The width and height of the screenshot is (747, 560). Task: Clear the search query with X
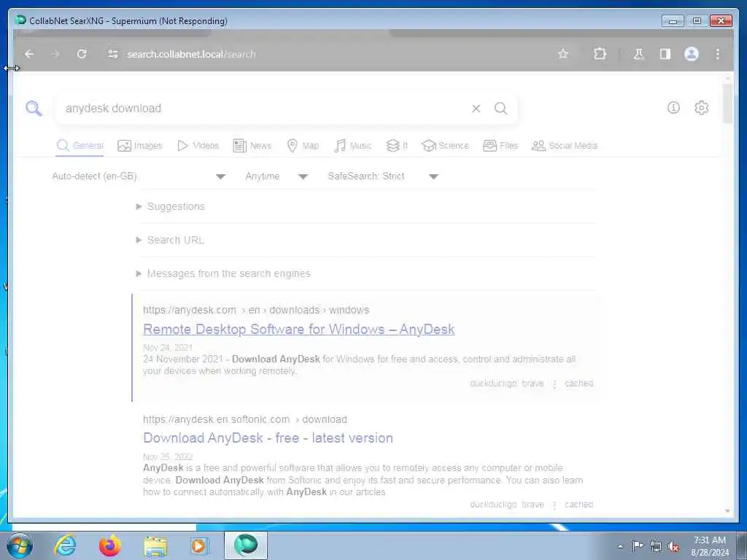(x=476, y=109)
